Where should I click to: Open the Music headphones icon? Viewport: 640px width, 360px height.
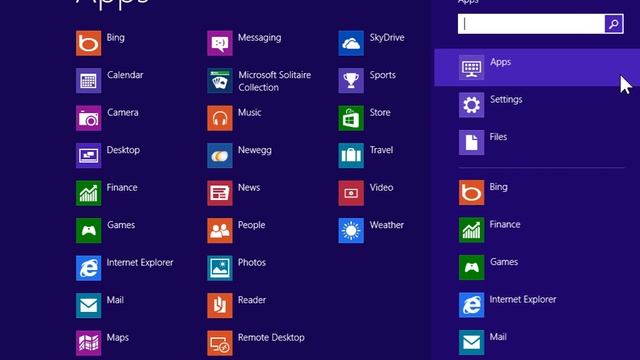point(220,118)
